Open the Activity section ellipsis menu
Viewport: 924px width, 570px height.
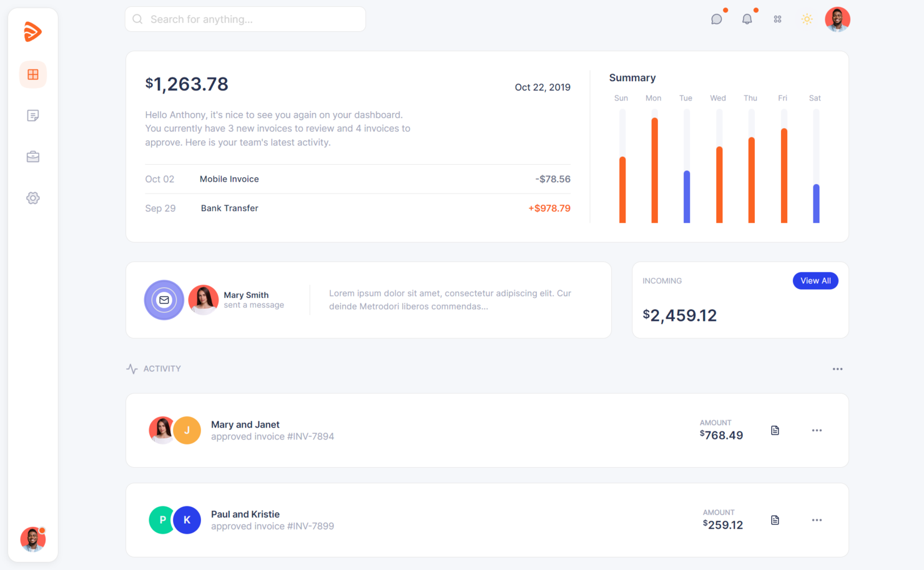(x=837, y=368)
